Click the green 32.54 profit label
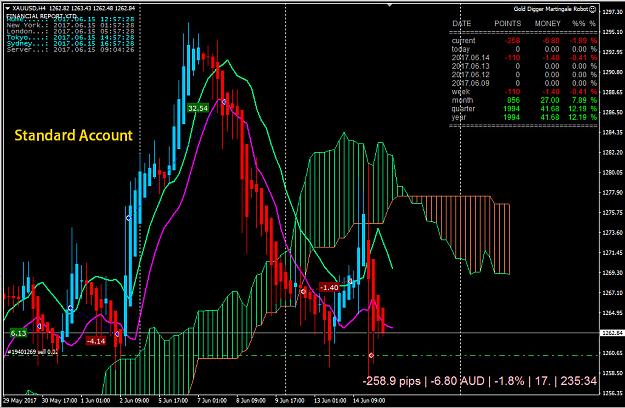This screenshot has width=625, height=408. click(x=198, y=108)
